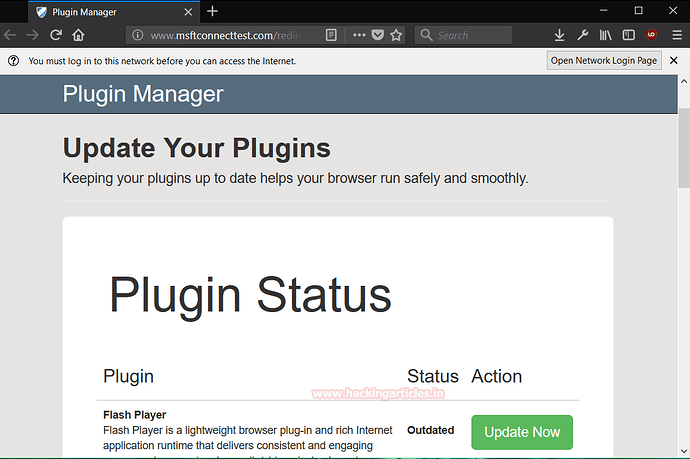Go to the Firefox home page

click(x=78, y=35)
